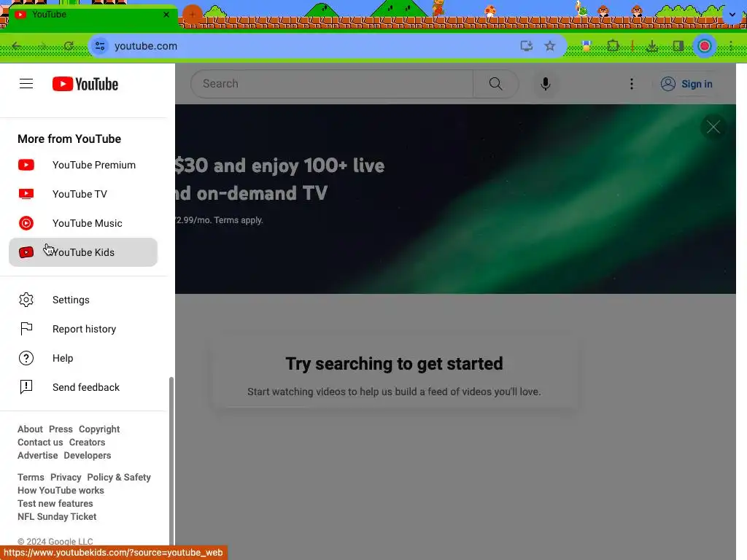Open Report history

83,329
